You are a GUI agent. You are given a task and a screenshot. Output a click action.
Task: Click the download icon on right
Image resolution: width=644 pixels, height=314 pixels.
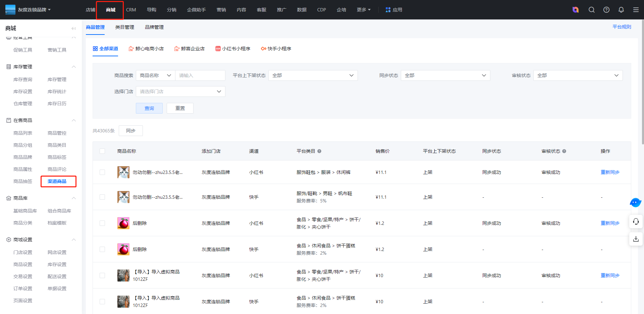[636, 239]
